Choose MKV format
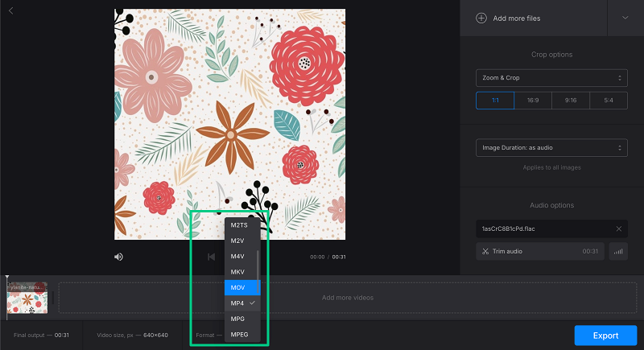 coord(242,272)
